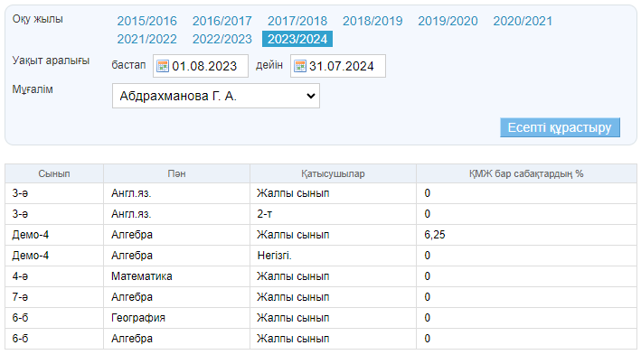The height and width of the screenshot is (364, 641).
Task: Switch to the 2017/2018 school year
Action: [x=297, y=21]
